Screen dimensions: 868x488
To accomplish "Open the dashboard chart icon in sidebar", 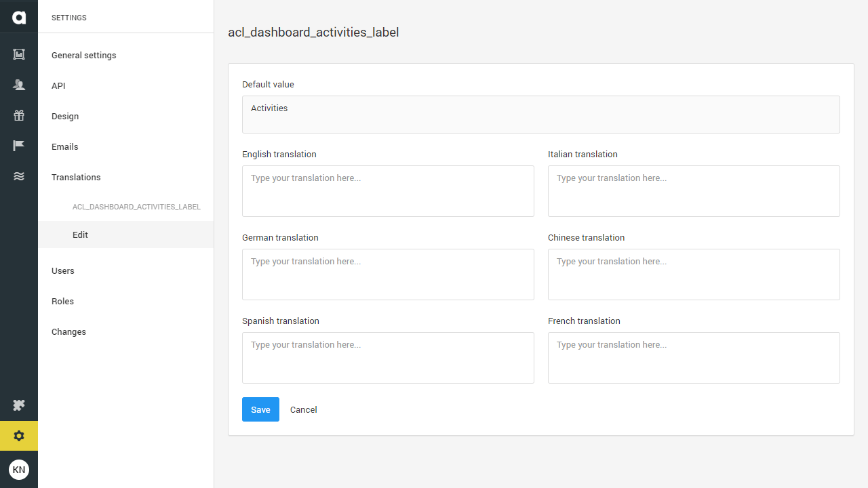I will pyautogui.click(x=19, y=54).
